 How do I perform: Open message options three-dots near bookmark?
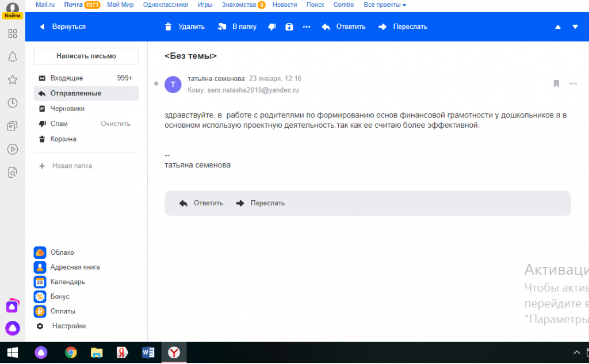(573, 83)
